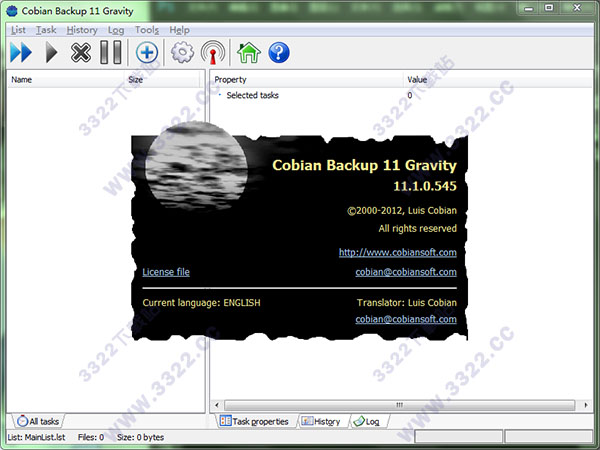Click Files: 0 status bar entry

pos(91,437)
